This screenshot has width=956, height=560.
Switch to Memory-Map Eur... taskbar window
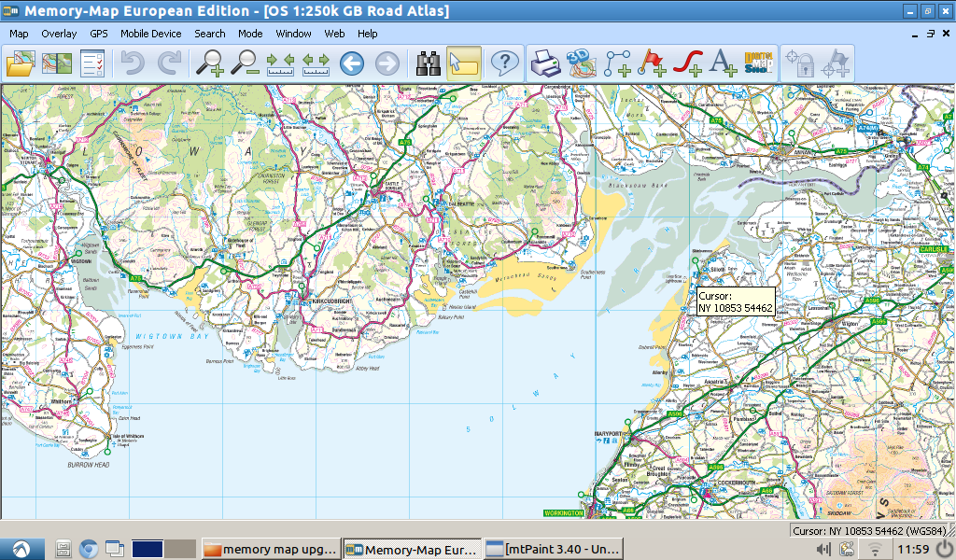[412, 549]
